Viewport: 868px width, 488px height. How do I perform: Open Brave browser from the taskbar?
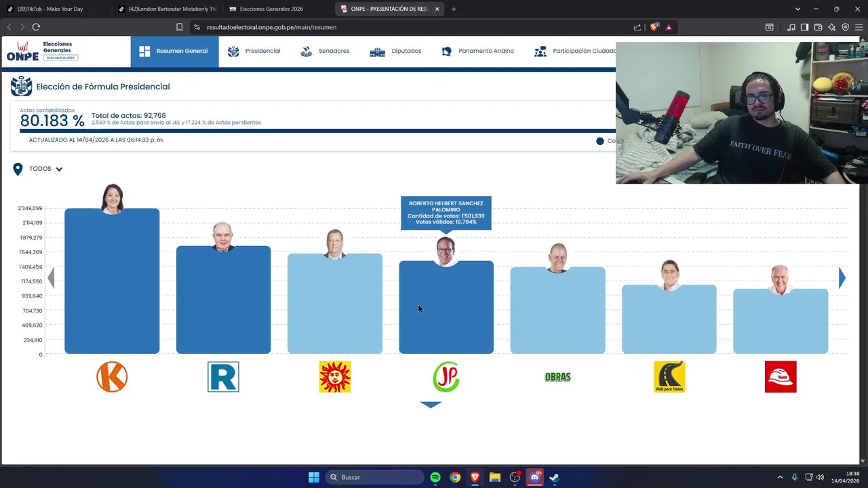475,477
